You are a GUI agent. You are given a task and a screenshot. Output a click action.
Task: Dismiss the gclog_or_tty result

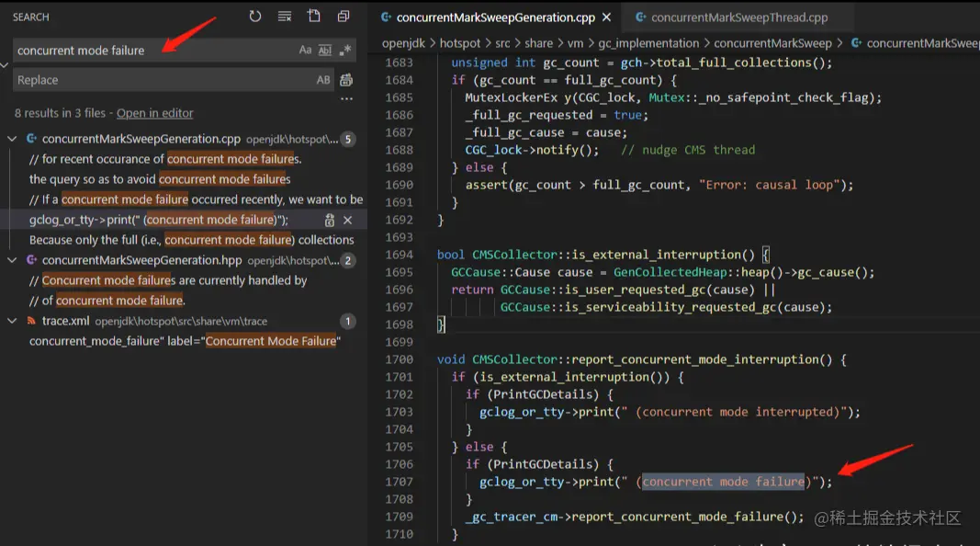coord(348,221)
